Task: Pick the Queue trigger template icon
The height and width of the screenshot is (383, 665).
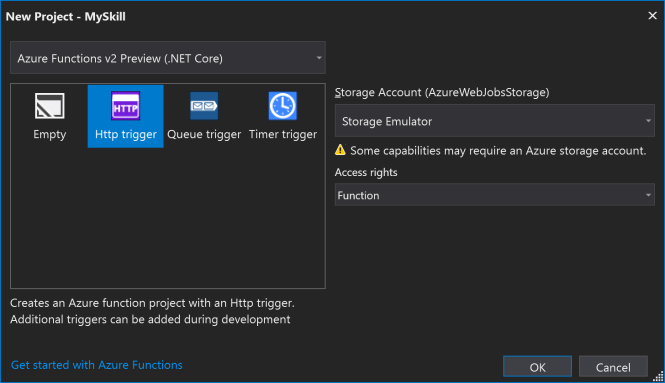Action: tap(204, 106)
